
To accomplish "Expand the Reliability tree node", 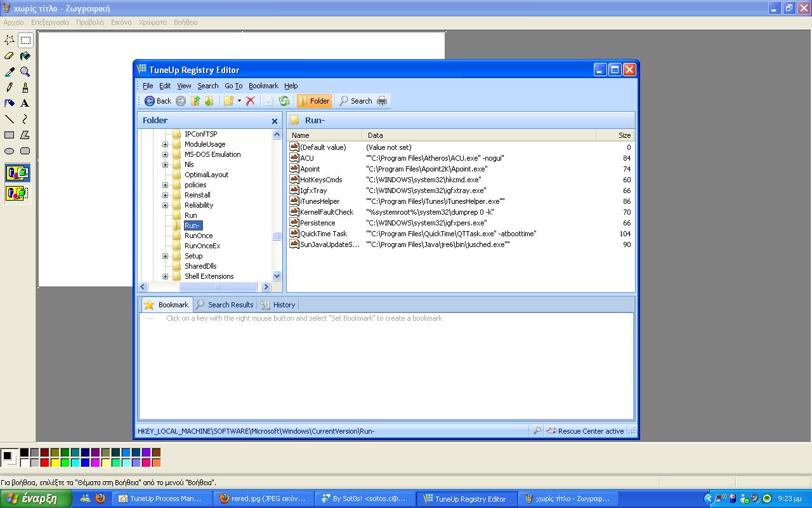I will pyautogui.click(x=165, y=205).
